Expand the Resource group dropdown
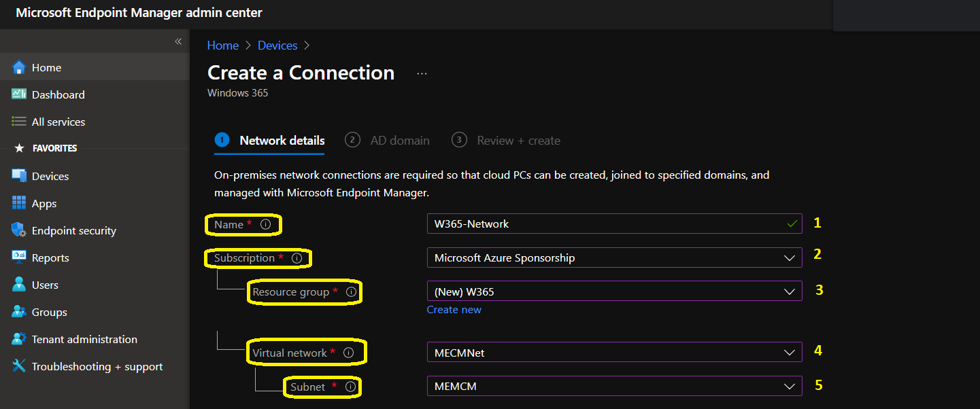The height and width of the screenshot is (409, 980). pos(615,291)
